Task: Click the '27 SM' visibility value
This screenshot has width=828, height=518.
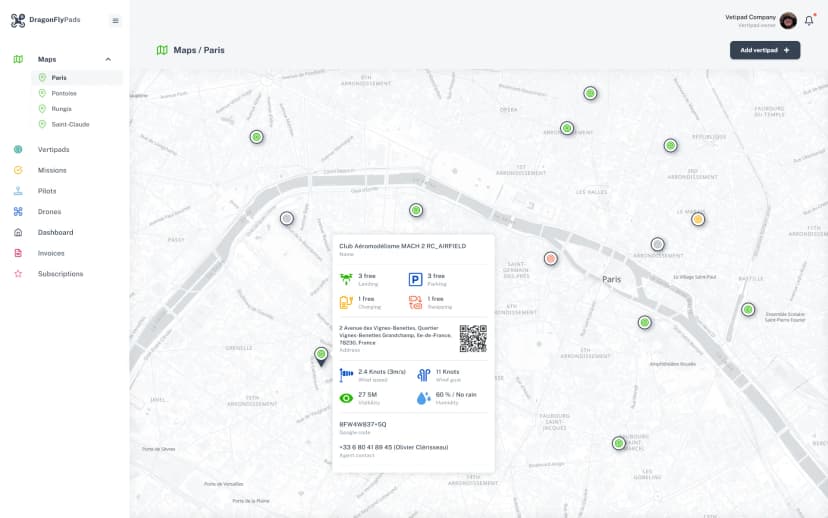Action: click(x=368, y=394)
